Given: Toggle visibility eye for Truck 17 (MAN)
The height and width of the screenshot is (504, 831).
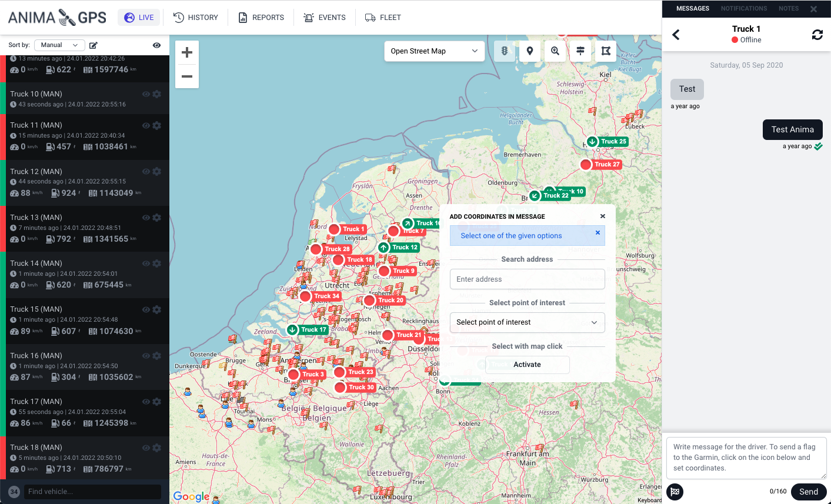Looking at the screenshot, I should [146, 402].
